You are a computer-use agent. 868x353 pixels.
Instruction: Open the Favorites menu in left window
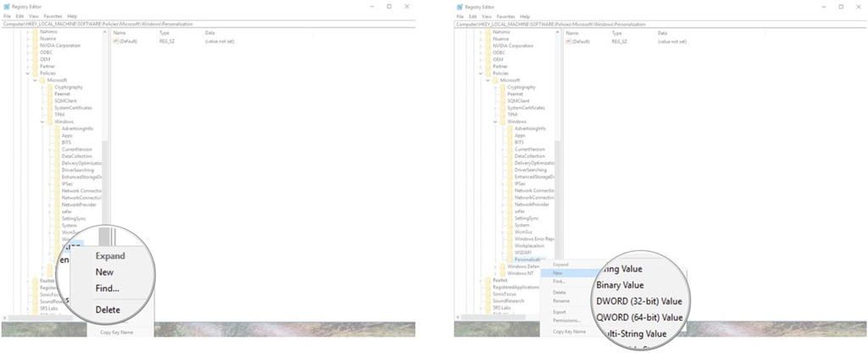53,17
